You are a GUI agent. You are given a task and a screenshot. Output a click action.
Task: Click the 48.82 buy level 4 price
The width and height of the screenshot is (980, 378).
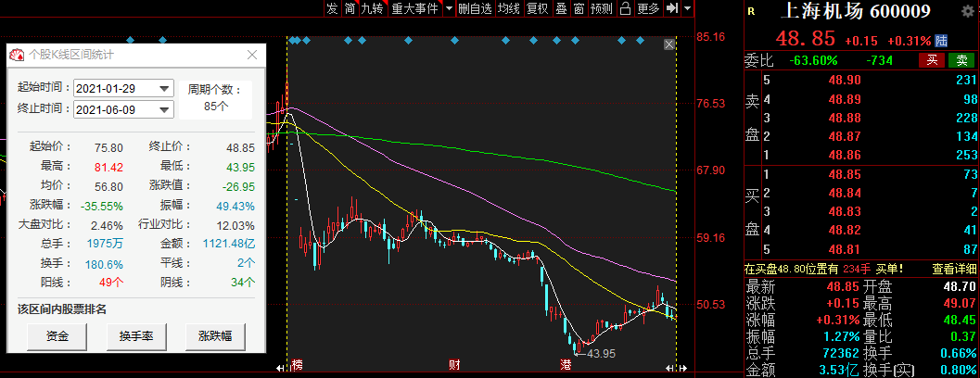(844, 231)
